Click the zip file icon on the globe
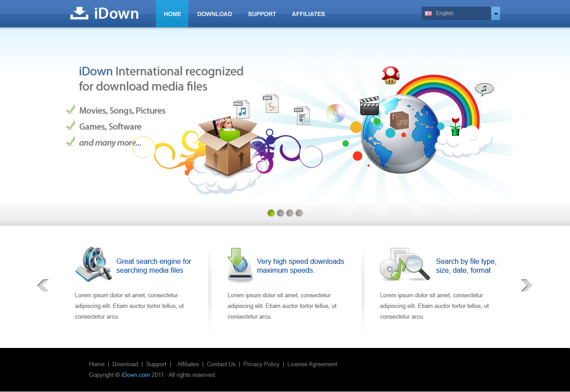Screen dimensions: 570x392 point(399,121)
